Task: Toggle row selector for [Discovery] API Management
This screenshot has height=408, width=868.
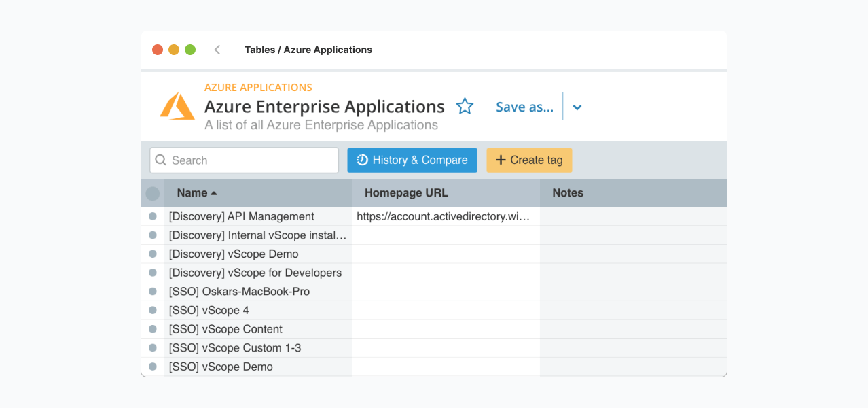Action: 153,216
